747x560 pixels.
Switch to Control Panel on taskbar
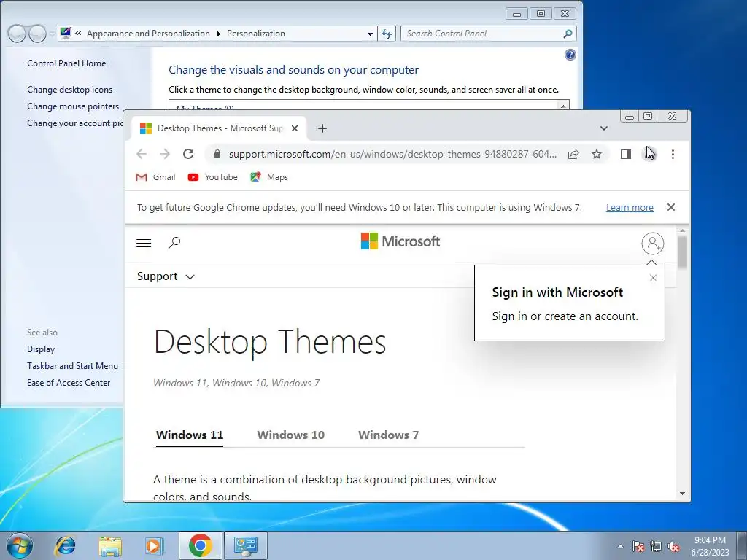pos(246,545)
